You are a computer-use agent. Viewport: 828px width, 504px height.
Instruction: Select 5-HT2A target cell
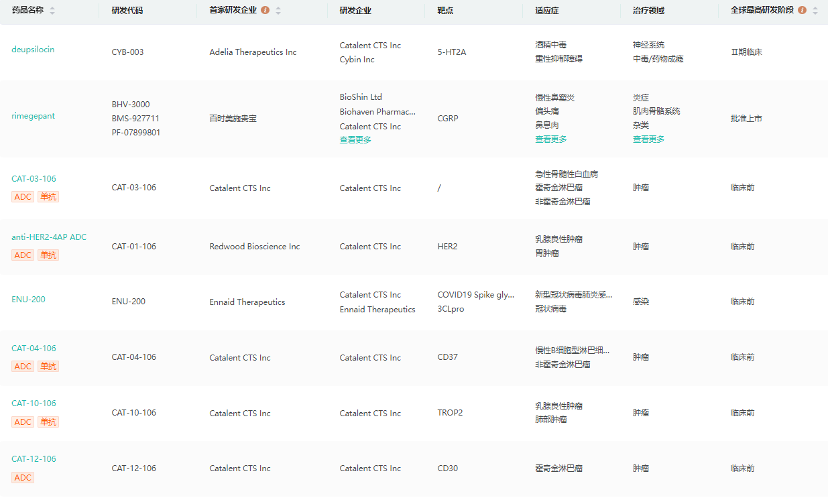point(452,52)
